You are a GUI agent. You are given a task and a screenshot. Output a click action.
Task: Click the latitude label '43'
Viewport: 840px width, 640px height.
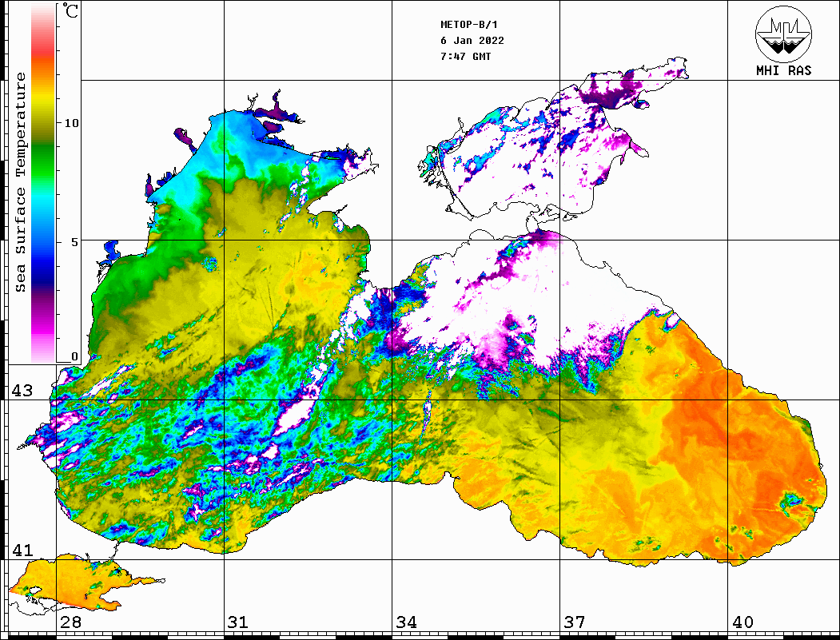(22, 391)
